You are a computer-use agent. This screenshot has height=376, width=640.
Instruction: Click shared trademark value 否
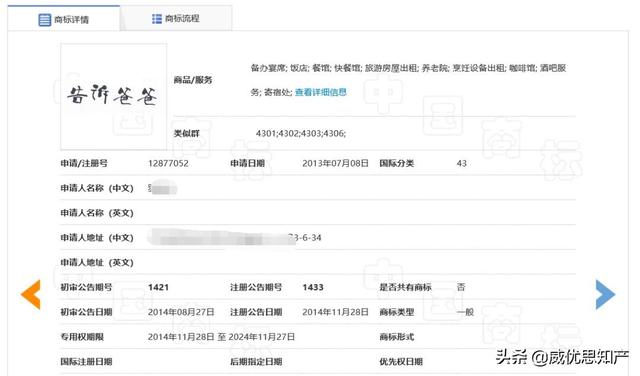(461, 287)
